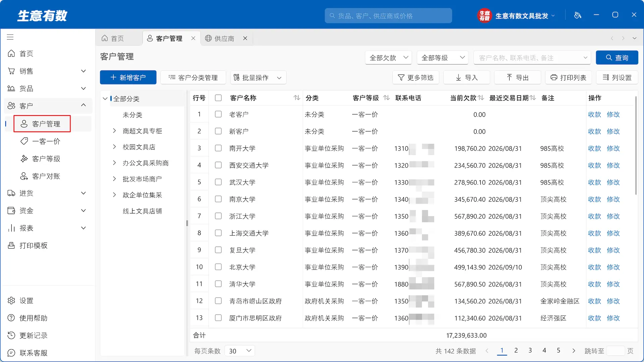Viewport: 644px width, 362px height.
Task: Tick the checkbox for 武汉大学
Action: tap(218, 182)
